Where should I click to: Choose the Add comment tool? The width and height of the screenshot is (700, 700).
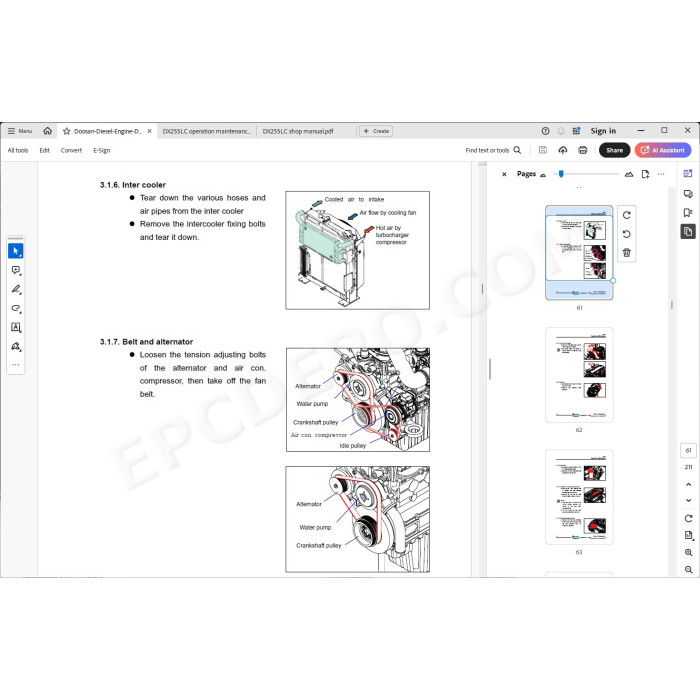[16, 270]
